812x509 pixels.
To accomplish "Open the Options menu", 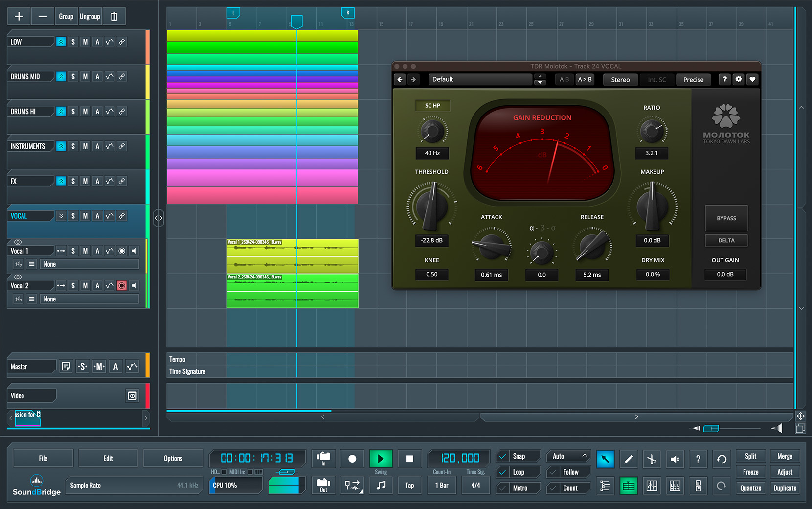I will click(173, 459).
